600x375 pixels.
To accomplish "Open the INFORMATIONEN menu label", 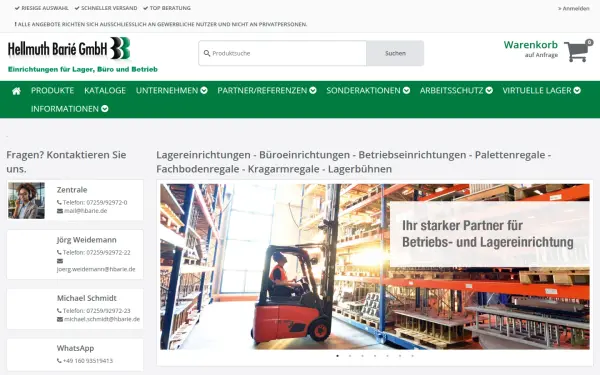I will (x=65, y=109).
